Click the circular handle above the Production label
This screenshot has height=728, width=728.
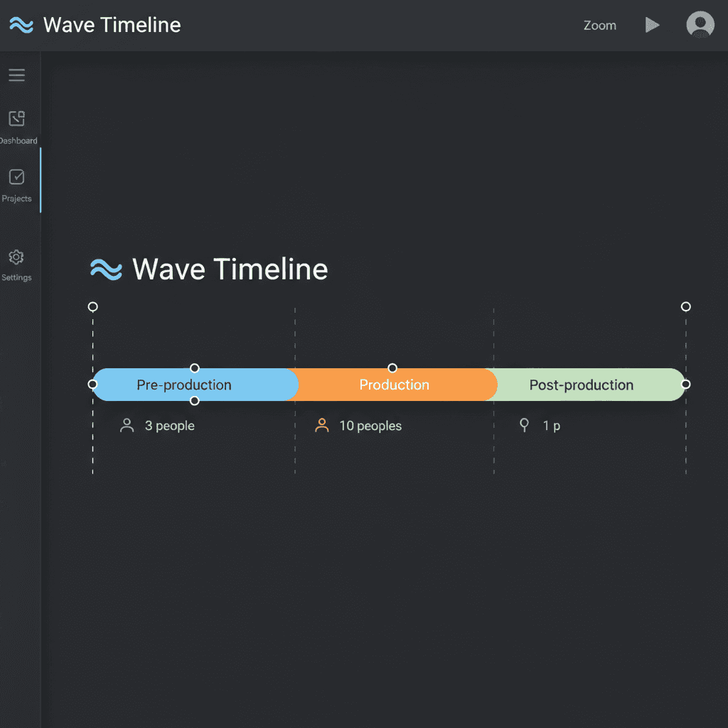coord(392,368)
